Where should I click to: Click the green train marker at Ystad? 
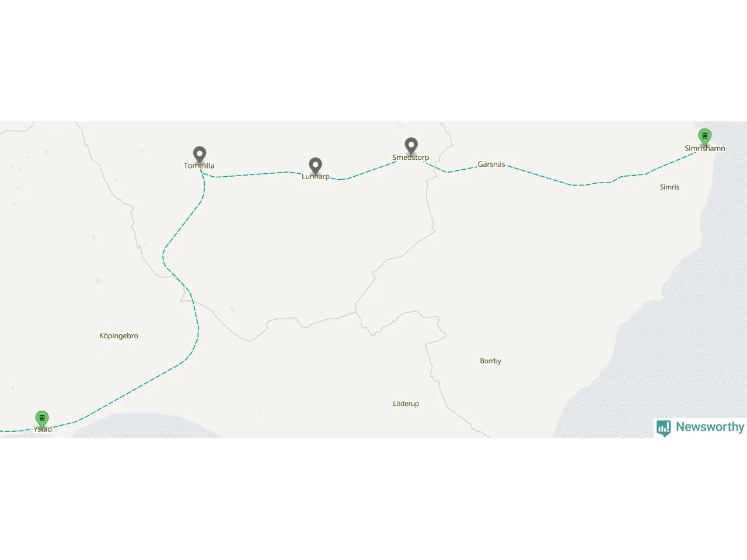(x=41, y=419)
